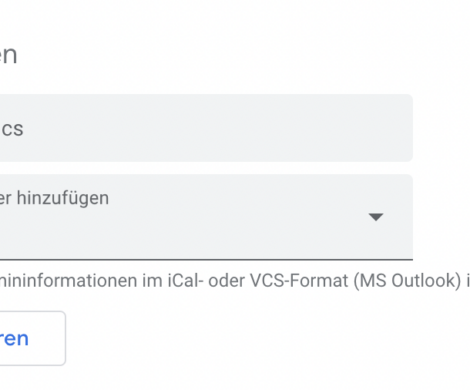Click the dropdown arrow triangle icon
Screen dimensions: 470x390
pos(376,217)
